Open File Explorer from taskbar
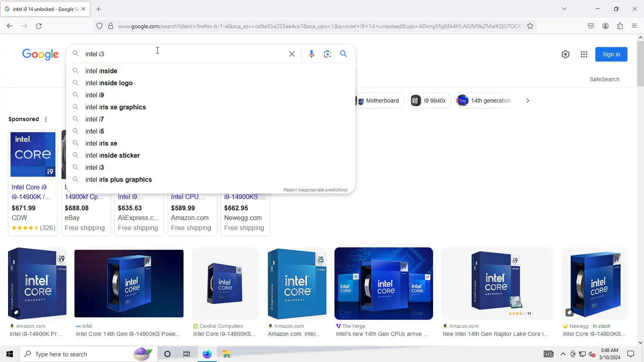Viewport: 644px width, 362px height. pos(227,354)
